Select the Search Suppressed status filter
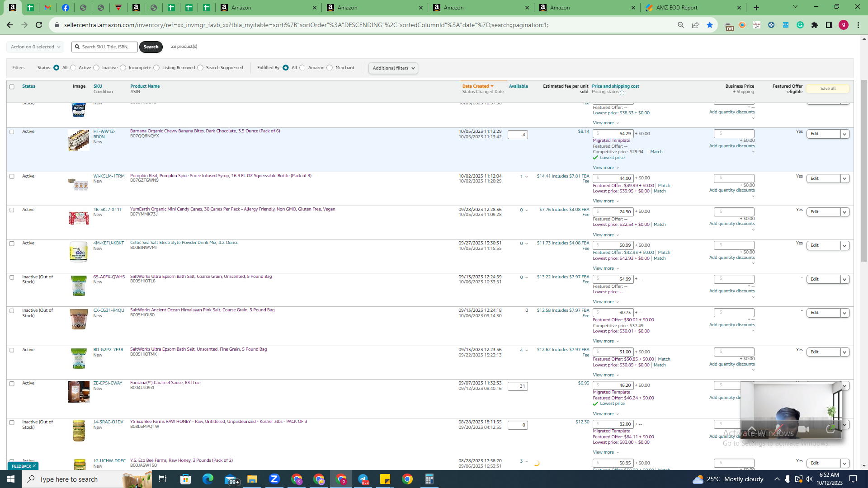This screenshot has width=868, height=488. tap(200, 68)
